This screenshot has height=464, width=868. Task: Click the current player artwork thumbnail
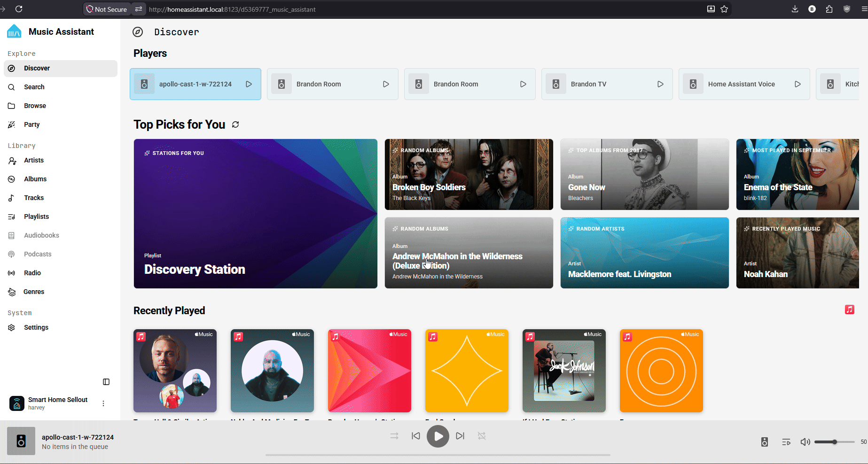[x=21, y=441]
